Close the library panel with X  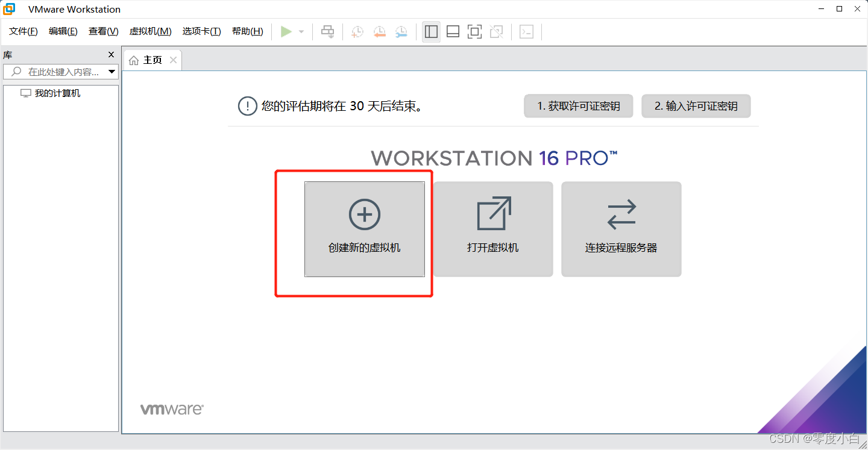tap(111, 55)
